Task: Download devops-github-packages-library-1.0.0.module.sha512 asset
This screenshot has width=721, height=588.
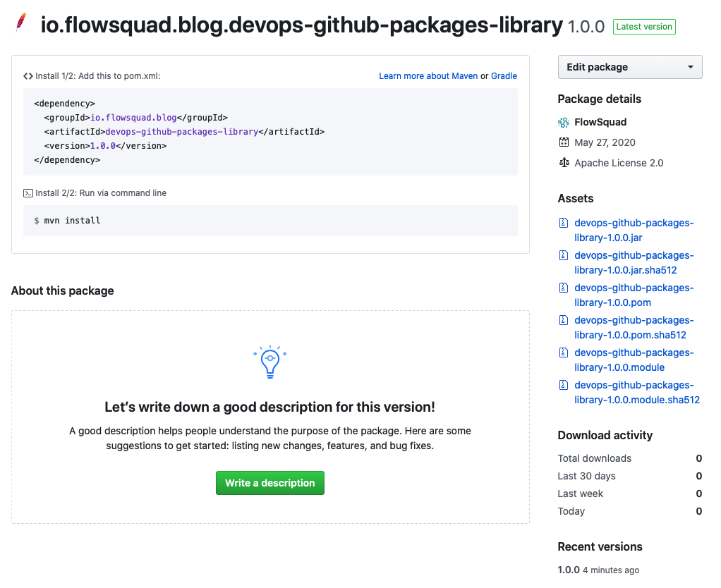Action: click(x=636, y=393)
